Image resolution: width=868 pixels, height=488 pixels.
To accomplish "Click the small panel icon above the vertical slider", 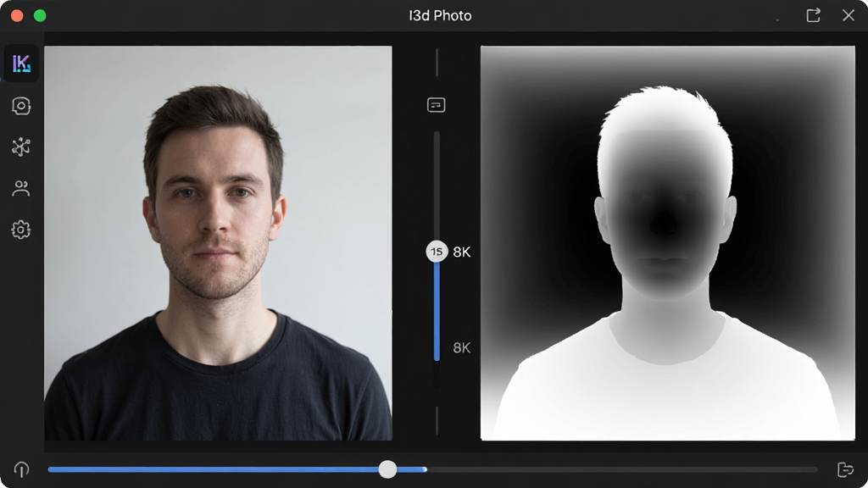I will (437, 104).
